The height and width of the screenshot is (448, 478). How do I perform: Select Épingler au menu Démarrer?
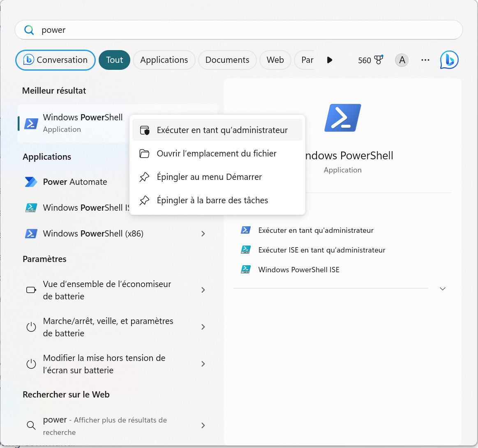point(217,177)
